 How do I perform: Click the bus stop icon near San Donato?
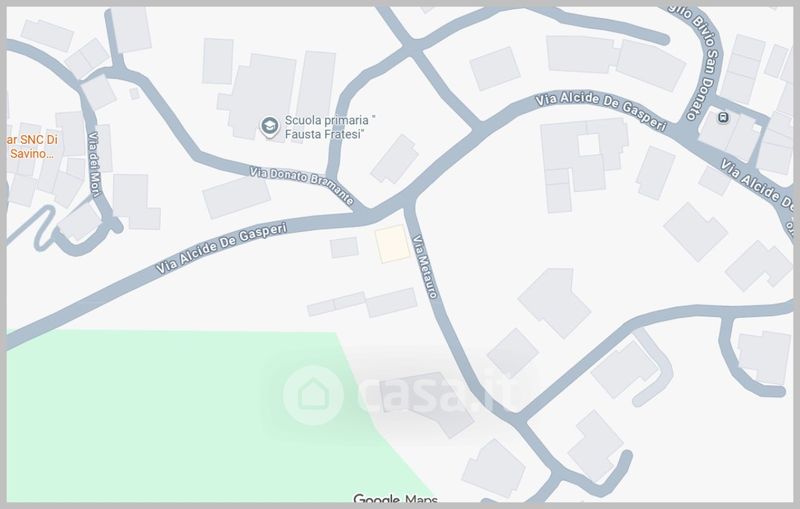pos(722,118)
